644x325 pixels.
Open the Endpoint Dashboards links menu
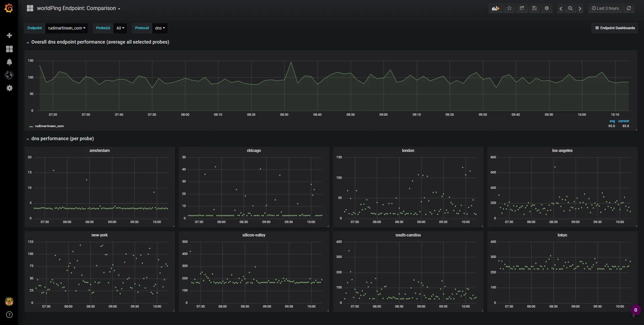(615, 28)
